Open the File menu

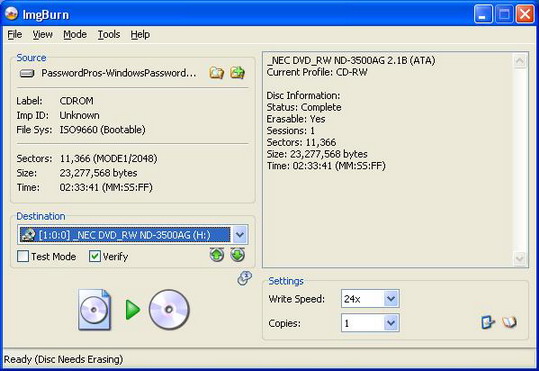click(x=15, y=34)
